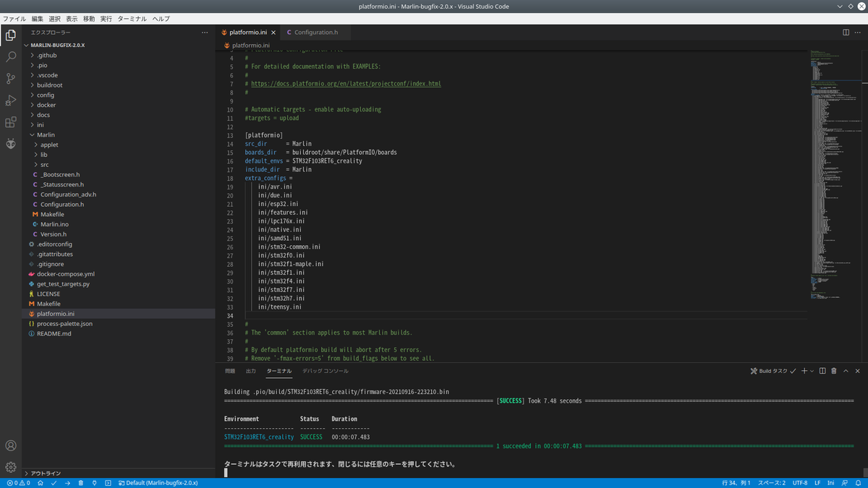The image size is (868, 488).
Task: Go to line via 行 34、列 1
Action: (736, 483)
